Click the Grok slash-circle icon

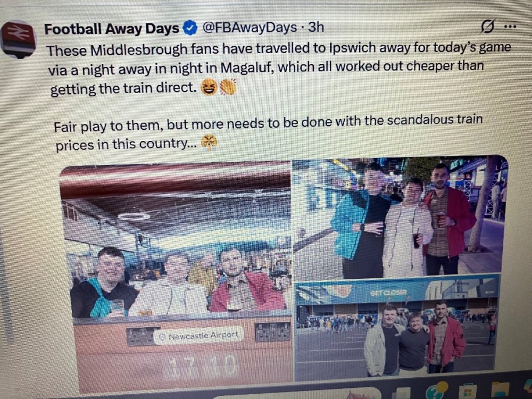(x=487, y=26)
